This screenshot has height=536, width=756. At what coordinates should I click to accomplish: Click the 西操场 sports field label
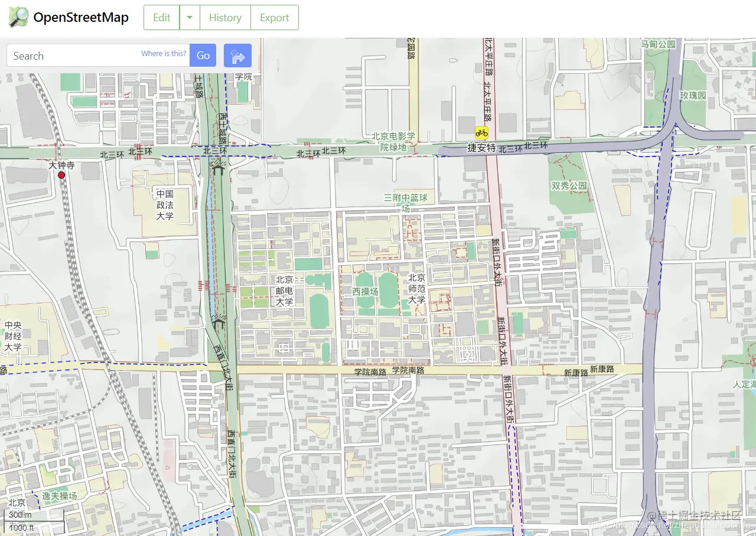(x=365, y=292)
